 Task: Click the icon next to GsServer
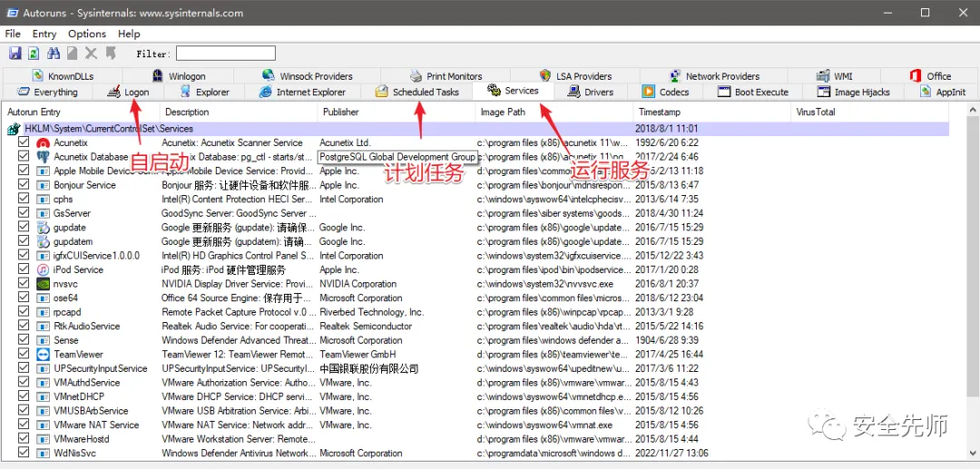point(44,213)
